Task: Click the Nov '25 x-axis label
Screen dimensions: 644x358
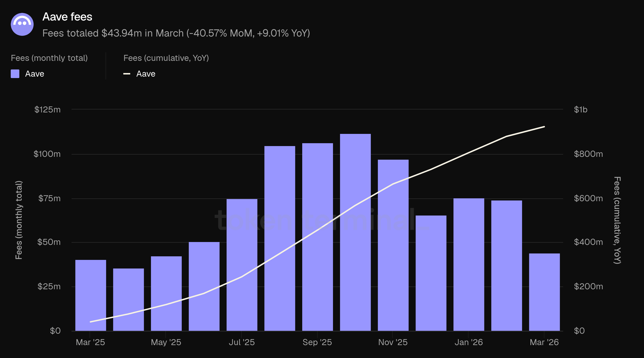Action: [393, 342]
